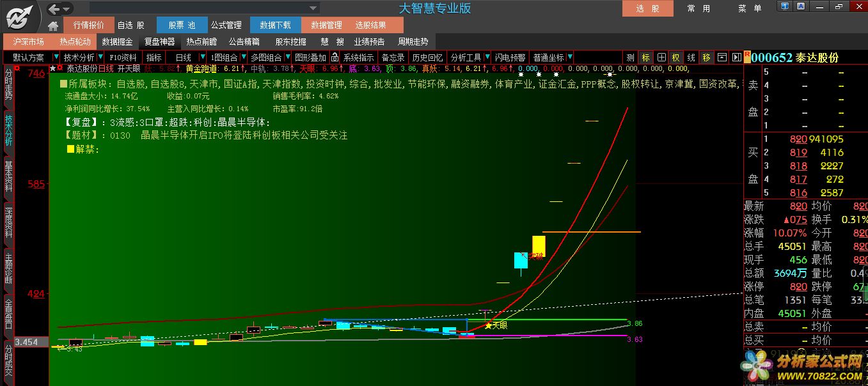Click the home icon
868x386 pixels.
(53, 26)
